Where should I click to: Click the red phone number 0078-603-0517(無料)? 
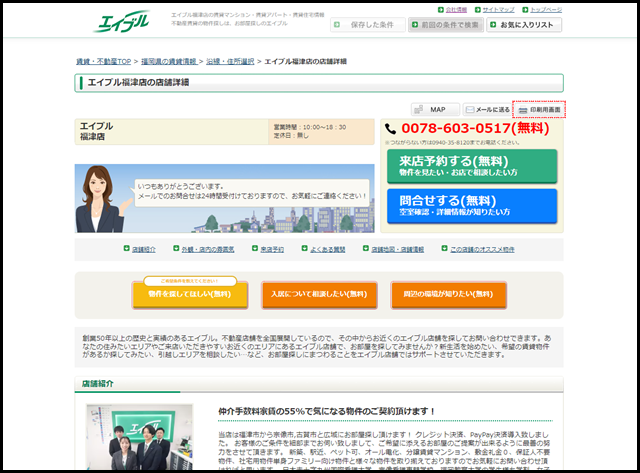point(475,129)
